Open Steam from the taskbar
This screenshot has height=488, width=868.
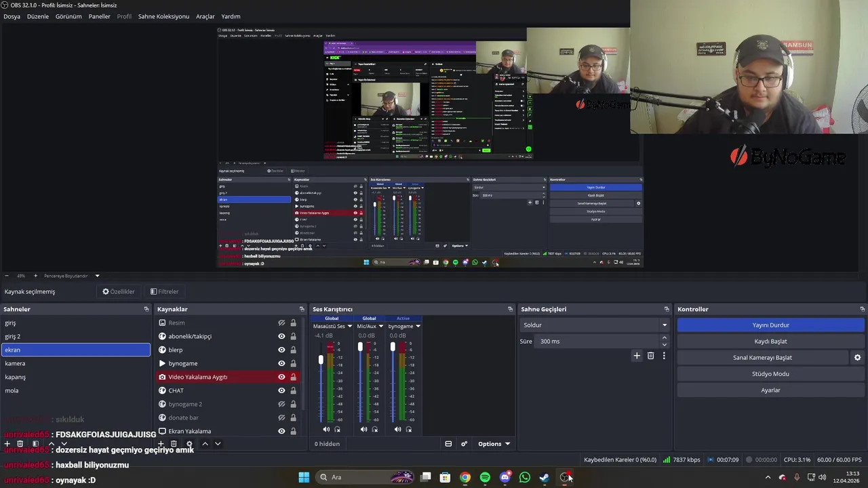coord(544,477)
